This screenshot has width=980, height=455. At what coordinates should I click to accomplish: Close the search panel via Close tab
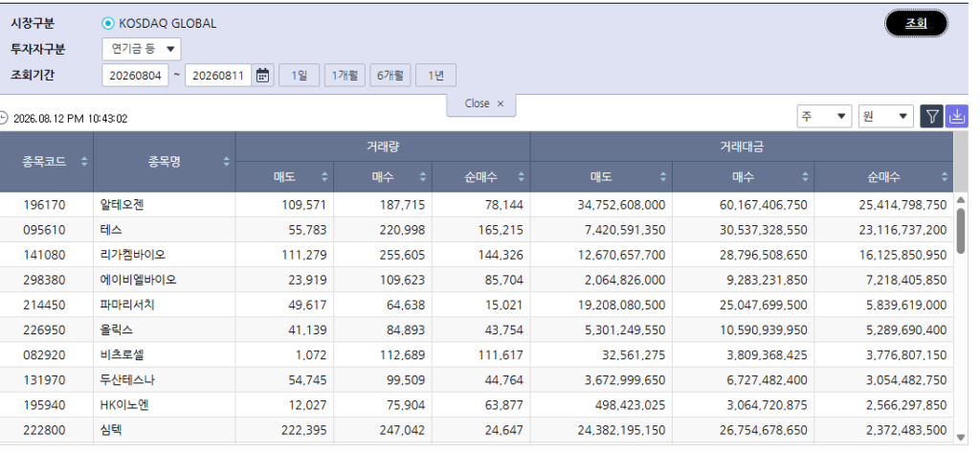pos(482,103)
